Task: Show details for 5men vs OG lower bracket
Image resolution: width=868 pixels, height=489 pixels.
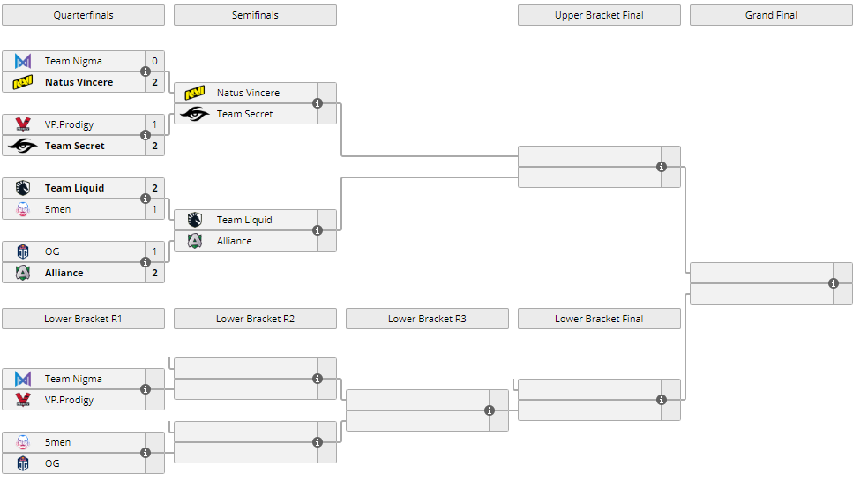Action: click(x=146, y=453)
